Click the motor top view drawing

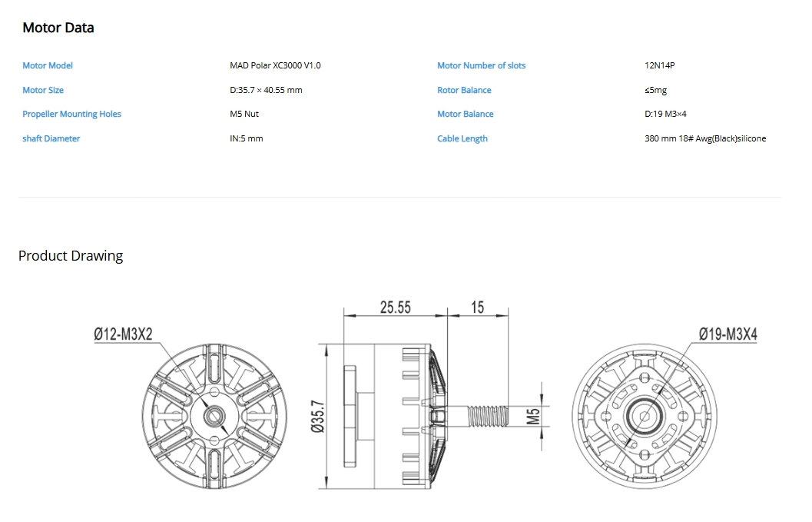pyautogui.click(x=214, y=416)
